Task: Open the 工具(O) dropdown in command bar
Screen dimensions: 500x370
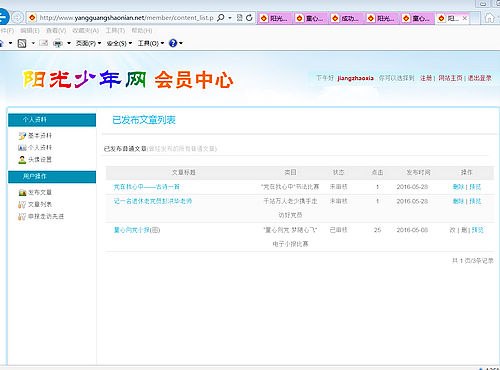Action: point(151,43)
